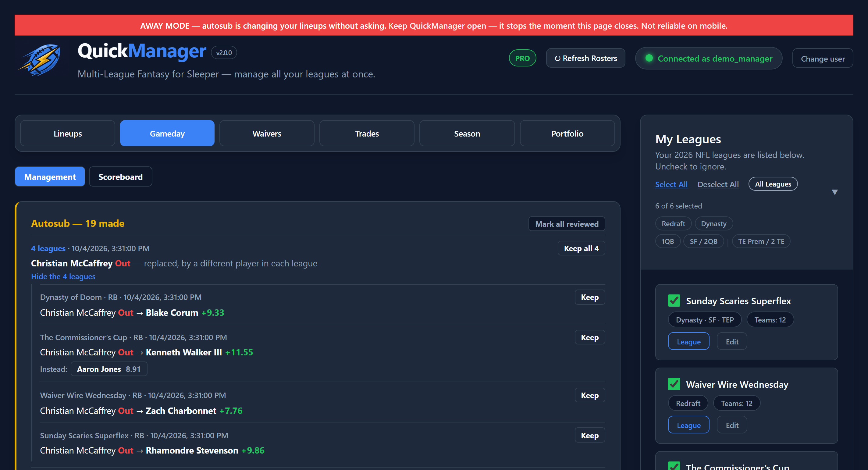Image resolution: width=868 pixels, height=470 pixels.
Task: Choose Aaron Jones 8.91 instead
Action: 109,369
